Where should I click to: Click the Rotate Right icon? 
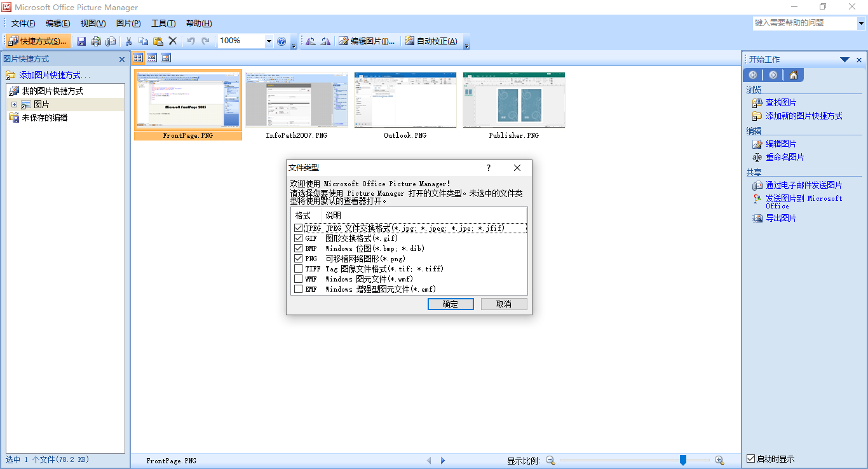pos(325,41)
